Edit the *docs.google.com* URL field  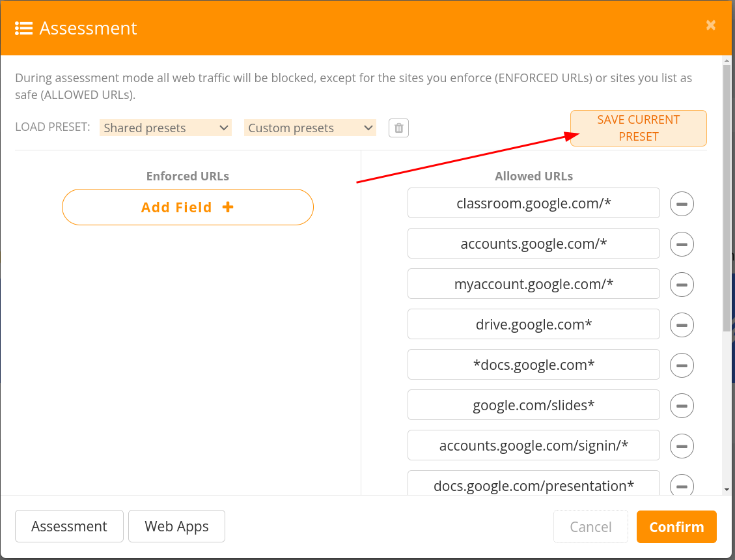[x=533, y=365]
